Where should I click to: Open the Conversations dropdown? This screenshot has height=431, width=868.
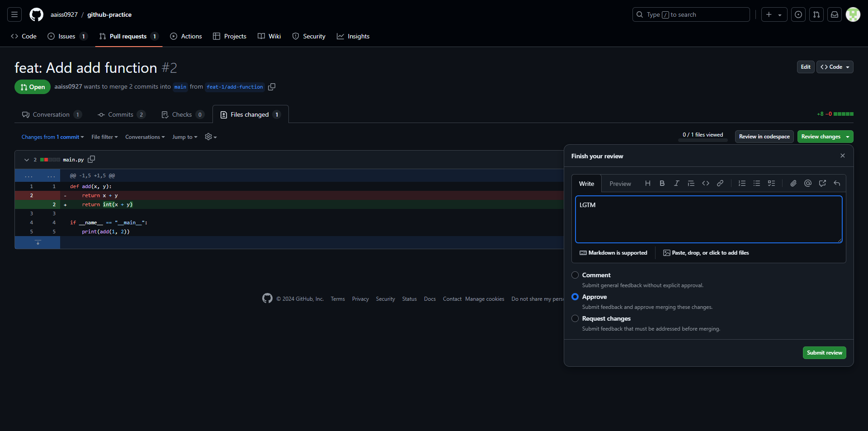145,137
